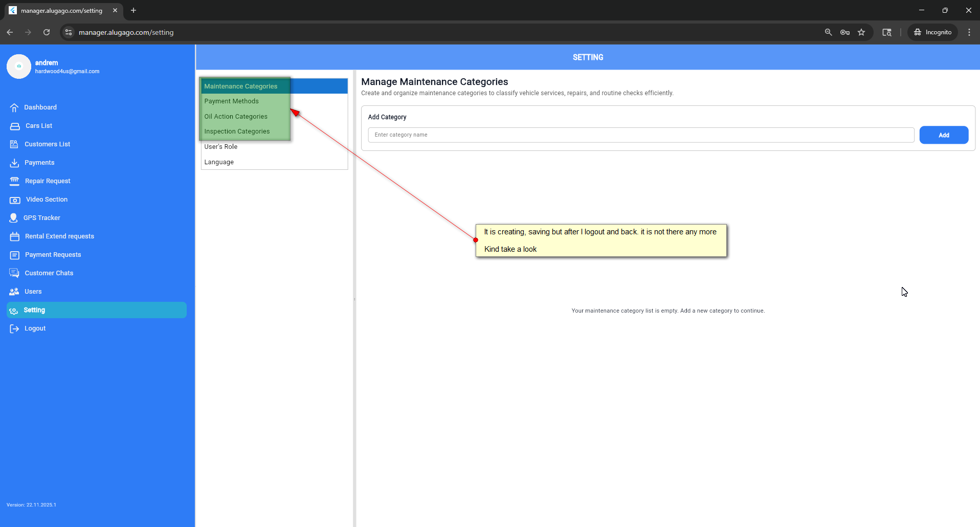The height and width of the screenshot is (527, 980).
Task: Bookmark this page with the star icon
Action: (x=861, y=32)
